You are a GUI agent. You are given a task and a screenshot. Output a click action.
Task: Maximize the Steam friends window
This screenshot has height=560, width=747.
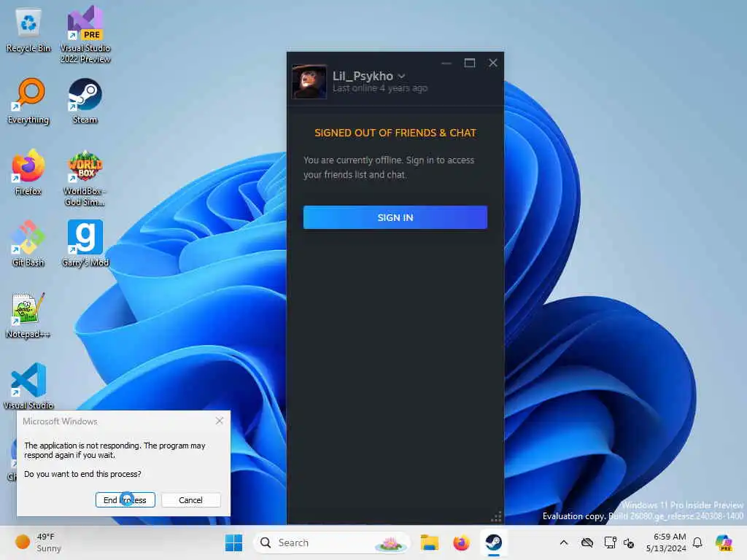pyautogui.click(x=470, y=63)
